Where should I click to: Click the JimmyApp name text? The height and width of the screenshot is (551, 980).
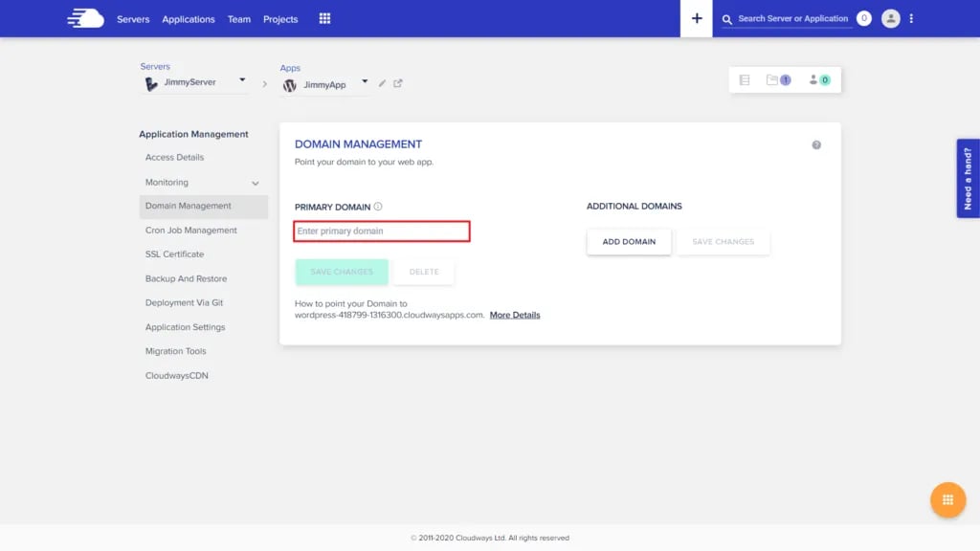coord(324,85)
